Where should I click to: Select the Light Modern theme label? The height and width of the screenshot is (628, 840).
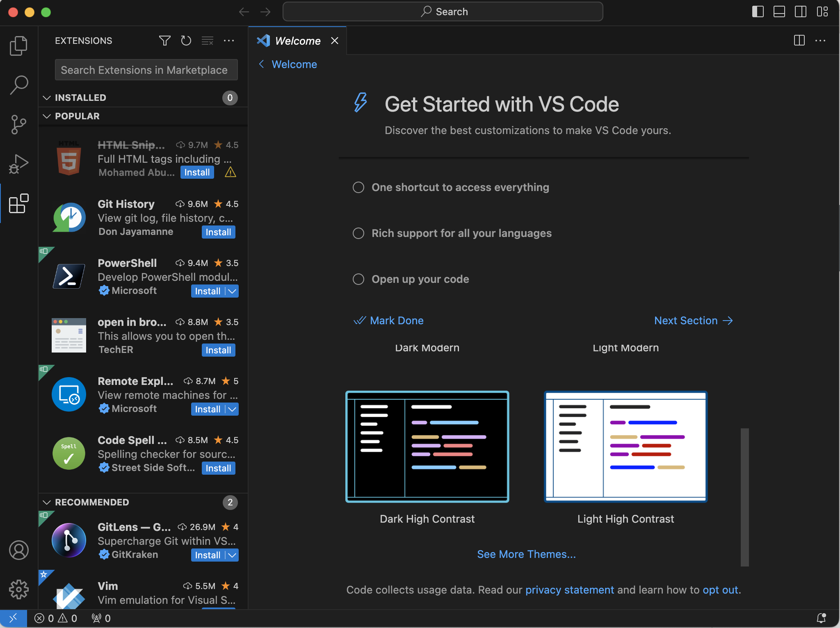[625, 348]
